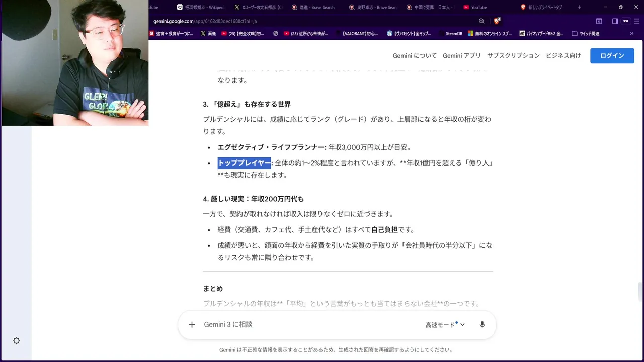Open the 遺書＋吸音 bookmark
Image resolution: width=644 pixels, height=362 pixels.
coord(171,34)
